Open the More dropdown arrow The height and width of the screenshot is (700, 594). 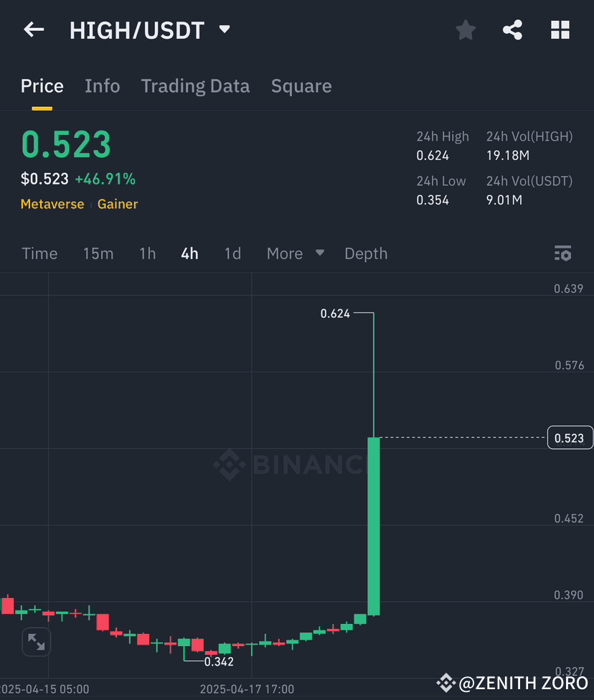319,253
